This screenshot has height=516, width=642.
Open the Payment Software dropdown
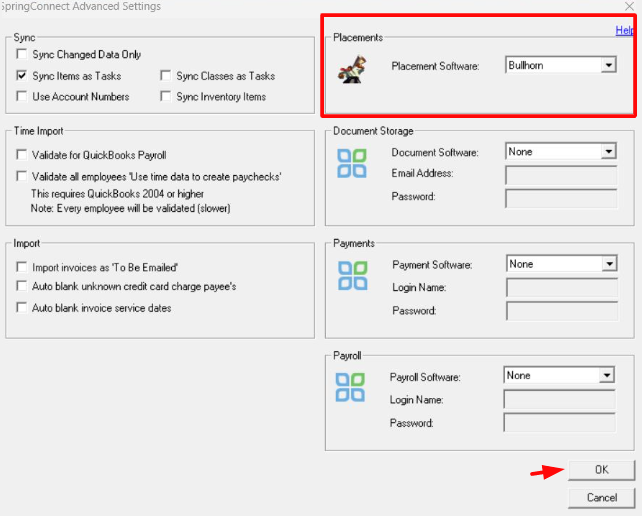pos(607,264)
